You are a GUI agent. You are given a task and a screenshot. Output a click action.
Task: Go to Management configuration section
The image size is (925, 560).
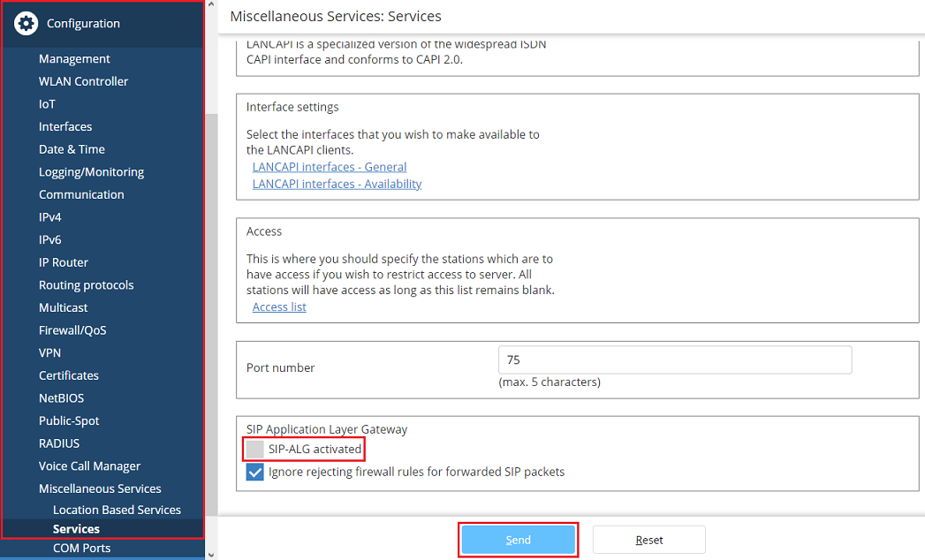74,59
